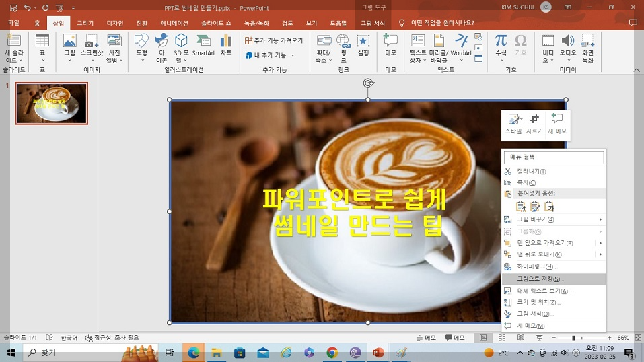The width and height of the screenshot is (644, 362).
Task: Insert an Action (실행) icon
Action: (x=363, y=41)
